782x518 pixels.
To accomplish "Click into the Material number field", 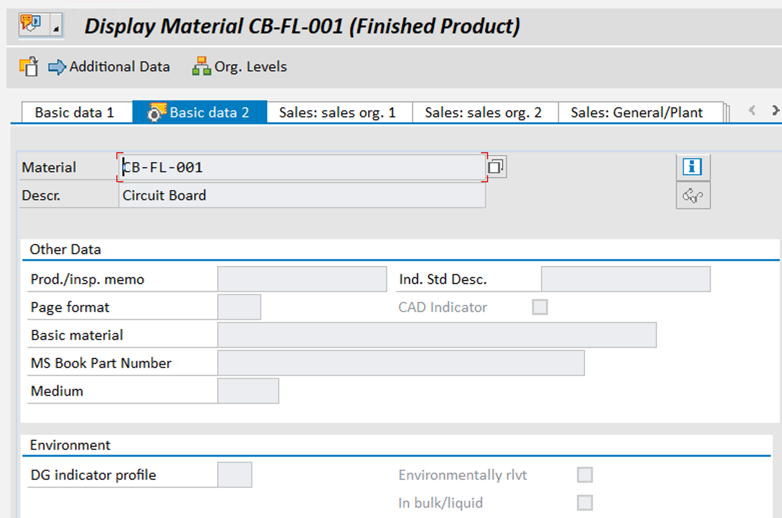I will [x=302, y=167].
